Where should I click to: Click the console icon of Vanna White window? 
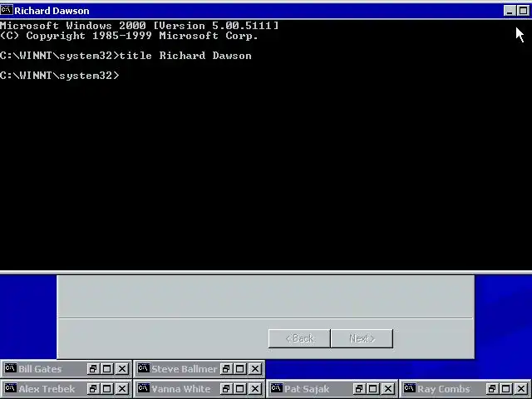[144, 388]
